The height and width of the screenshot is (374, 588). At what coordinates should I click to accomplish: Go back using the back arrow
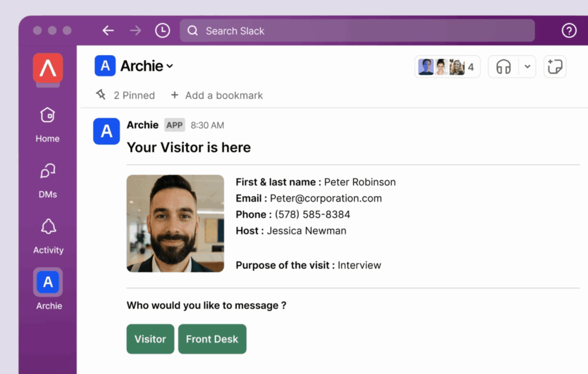coord(108,30)
